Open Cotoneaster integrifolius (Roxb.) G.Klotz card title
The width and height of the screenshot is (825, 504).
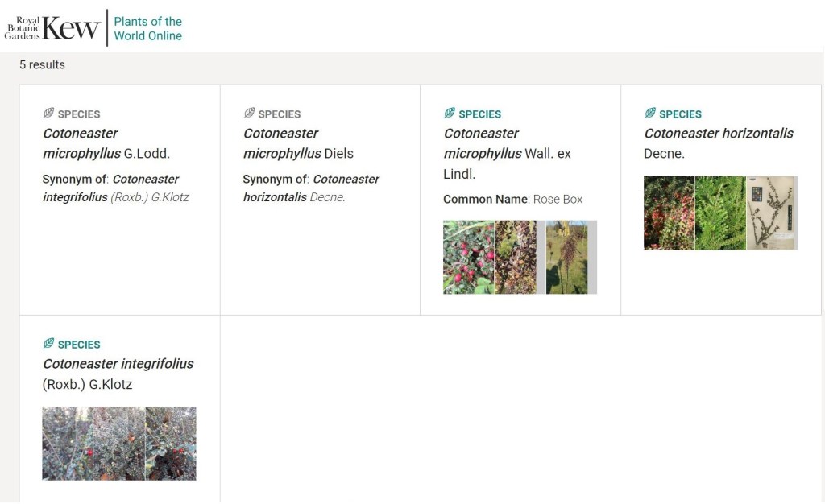click(118, 374)
